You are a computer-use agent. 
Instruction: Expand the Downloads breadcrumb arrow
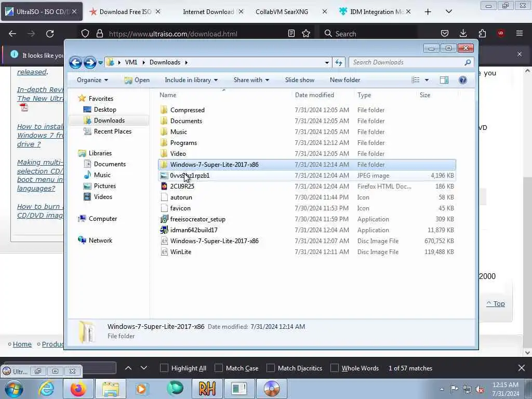(x=187, y=62)
